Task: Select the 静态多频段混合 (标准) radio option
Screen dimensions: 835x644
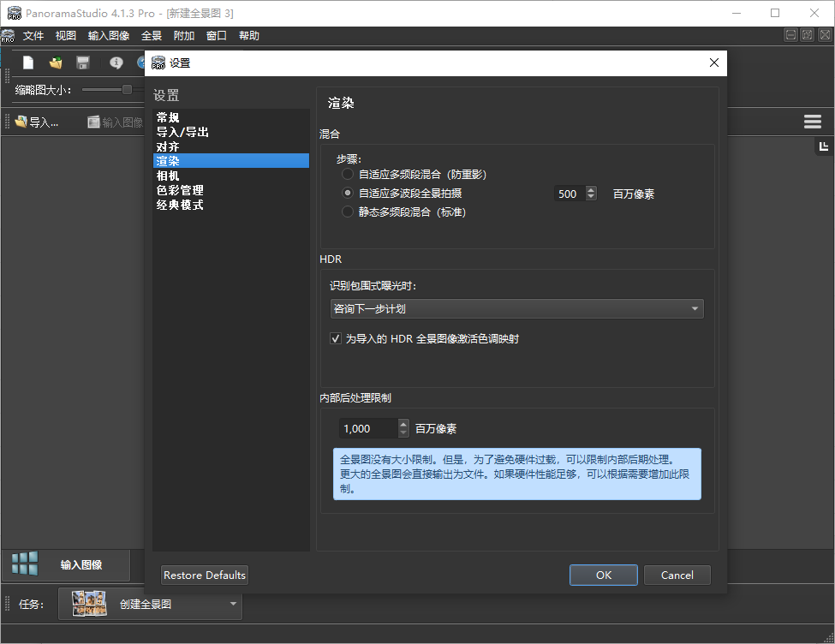Action: point(348,212)
